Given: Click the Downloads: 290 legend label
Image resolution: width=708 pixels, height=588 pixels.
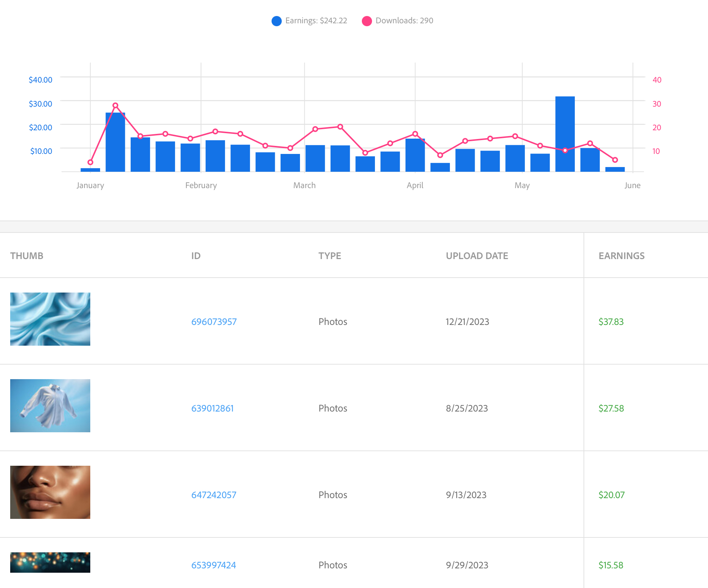Looking at the screenshot, I should pos(404,21).
